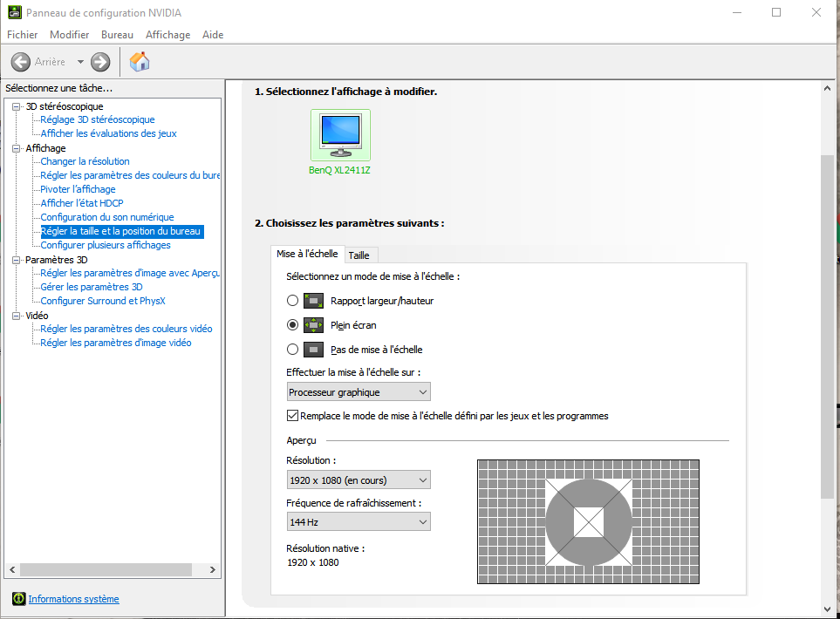This screenshot has width=840, height=619.
Task: Open Régler les paramètres d'image avec Aperçu
Action: tap(130, 273)
